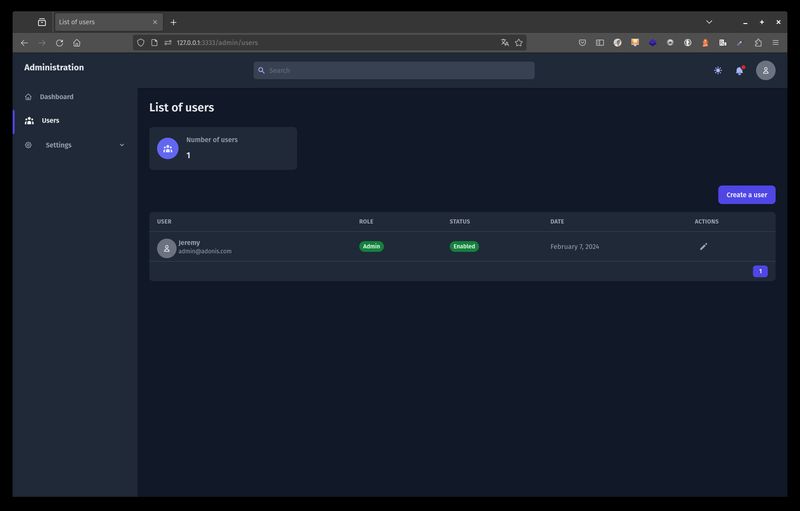Toggle the light/dark theme sun icon
The width and height of the screenshot is (800, 511).
tap(718, 70)
